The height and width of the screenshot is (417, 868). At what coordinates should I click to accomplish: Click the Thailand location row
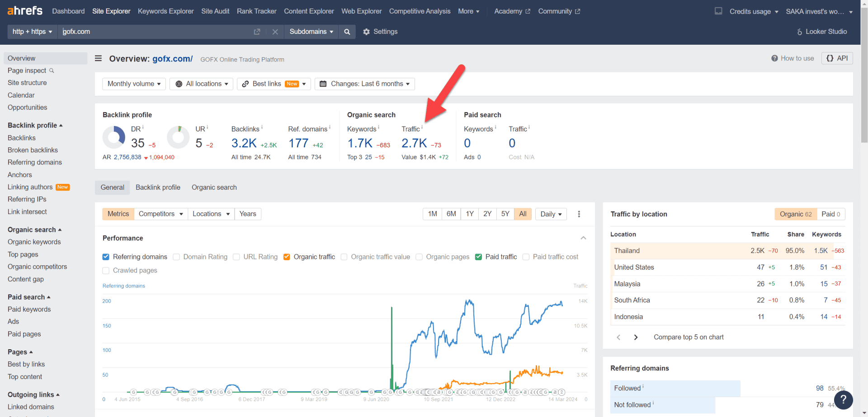pyautogui.click(x=728, y=251)
